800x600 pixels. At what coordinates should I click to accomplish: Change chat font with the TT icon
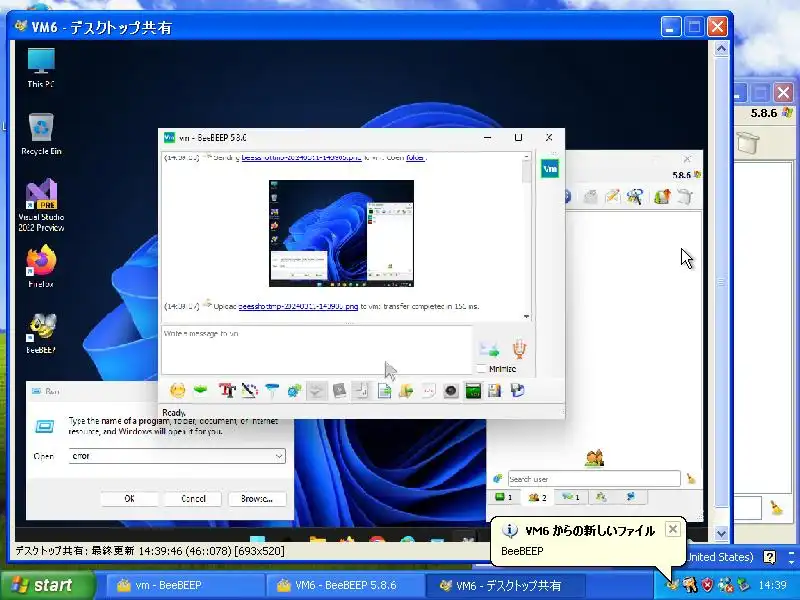tap(227, 391)
